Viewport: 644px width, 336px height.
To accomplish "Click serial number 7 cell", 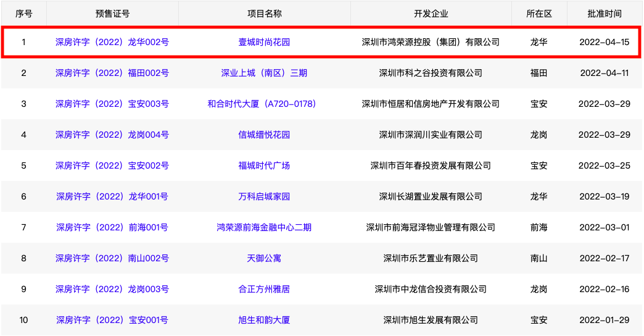I will coord(24,227).
